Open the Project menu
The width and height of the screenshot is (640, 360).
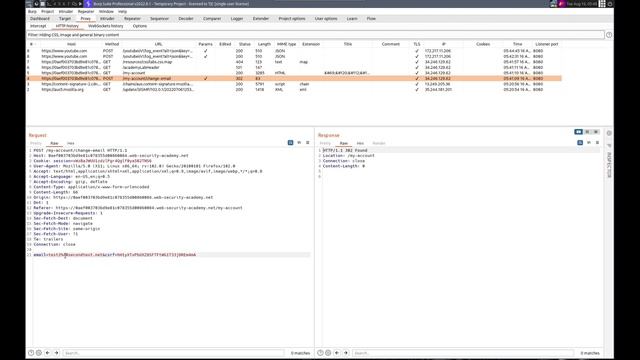click(x=47, y=11)
